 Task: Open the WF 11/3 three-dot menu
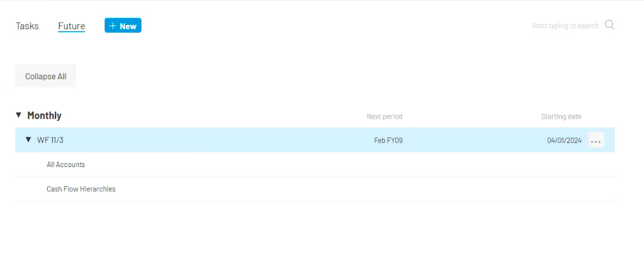pyautogui.click(x=596, y=140)
